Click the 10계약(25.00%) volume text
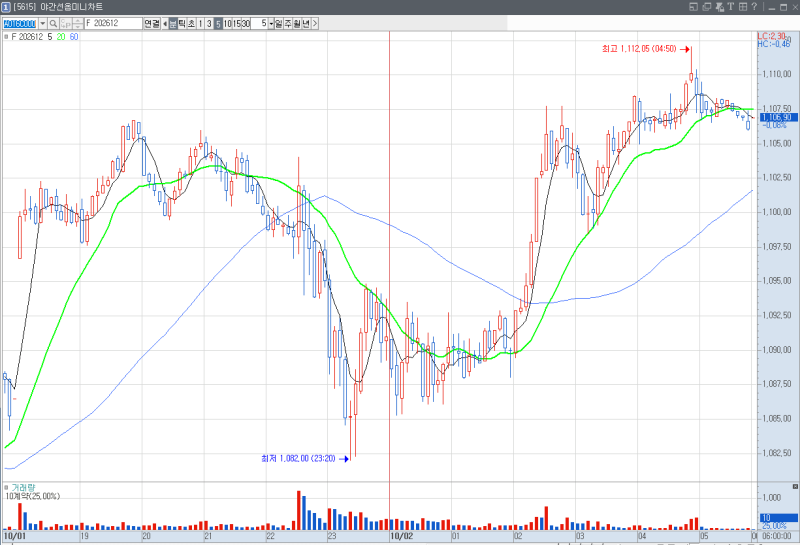800x545 pixels. pyautogui.click(x=33, y=496)
